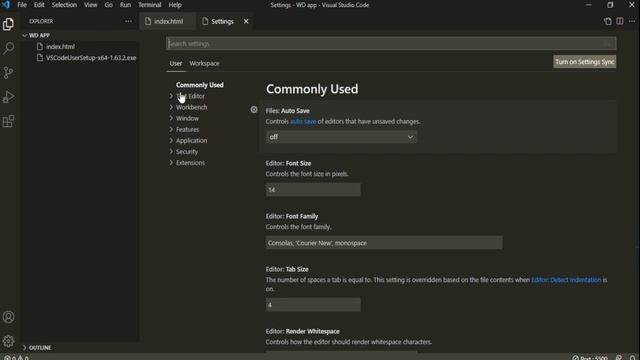
Task: Expand the Outline panel
Action: (x=40, y=348)
